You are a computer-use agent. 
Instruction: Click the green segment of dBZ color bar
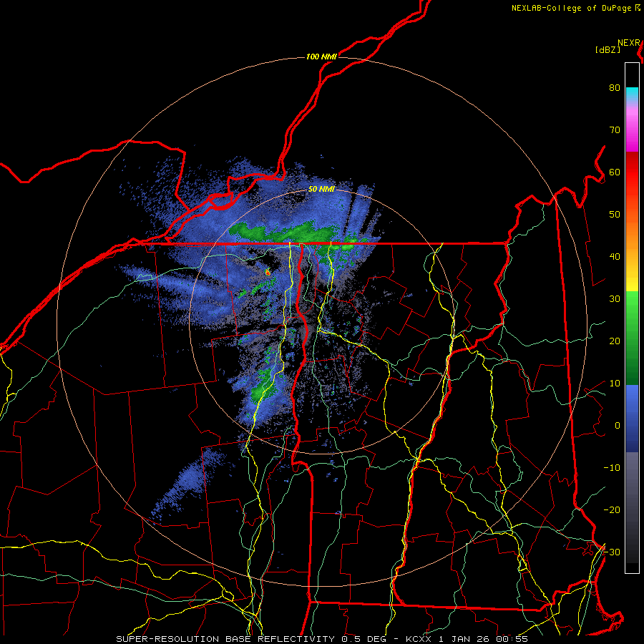coord(632,338)
